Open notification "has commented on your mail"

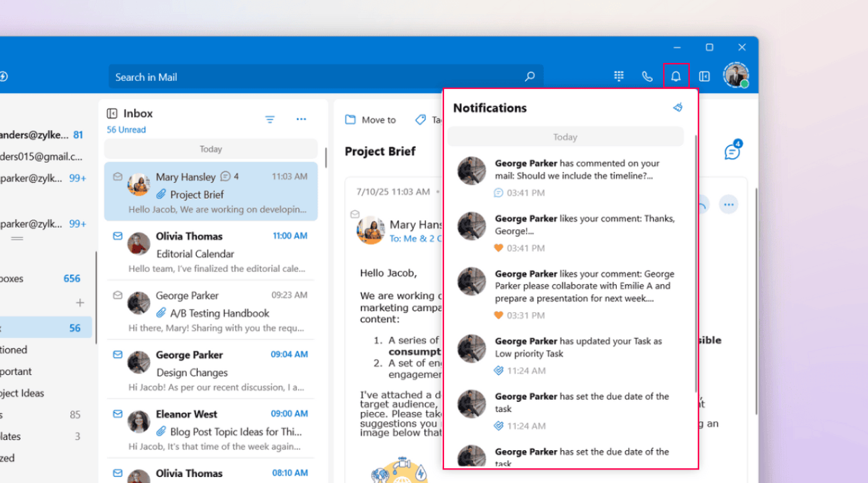(566, 178)
